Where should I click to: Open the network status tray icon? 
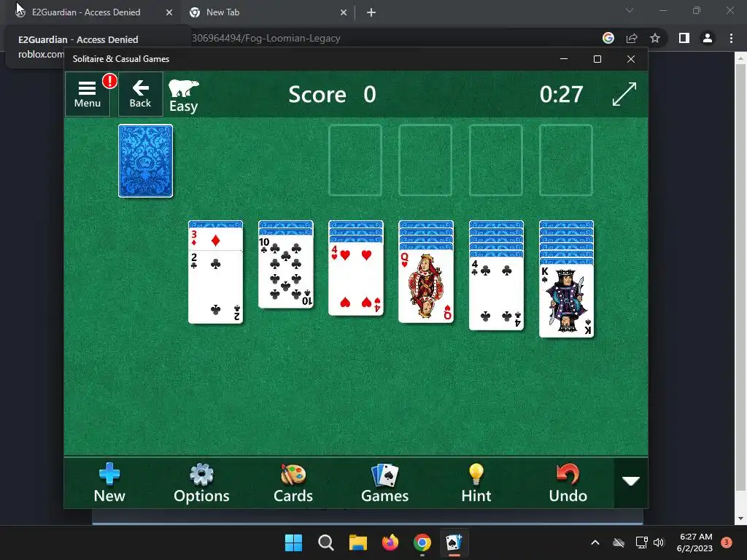642,542
